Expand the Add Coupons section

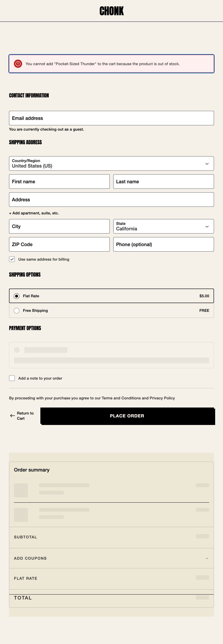click(111, 558)
